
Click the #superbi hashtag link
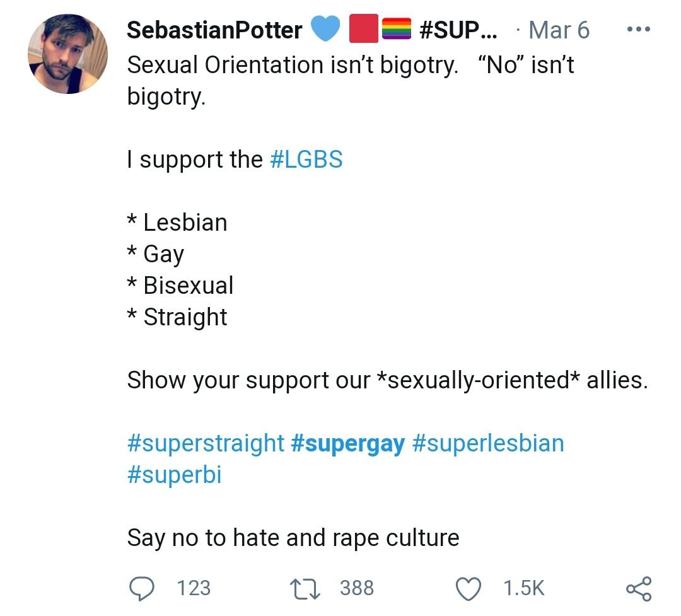[174, 474]
